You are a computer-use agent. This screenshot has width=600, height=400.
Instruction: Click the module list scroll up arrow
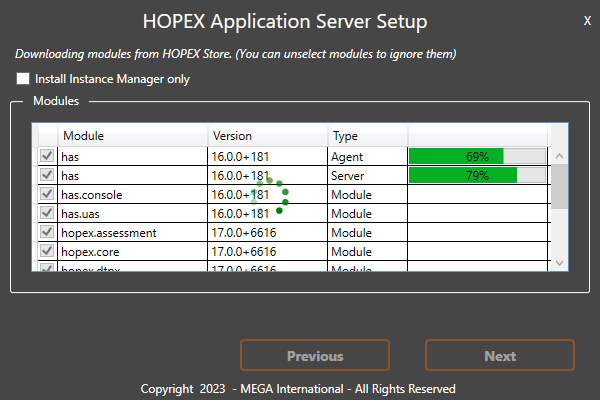560,157
